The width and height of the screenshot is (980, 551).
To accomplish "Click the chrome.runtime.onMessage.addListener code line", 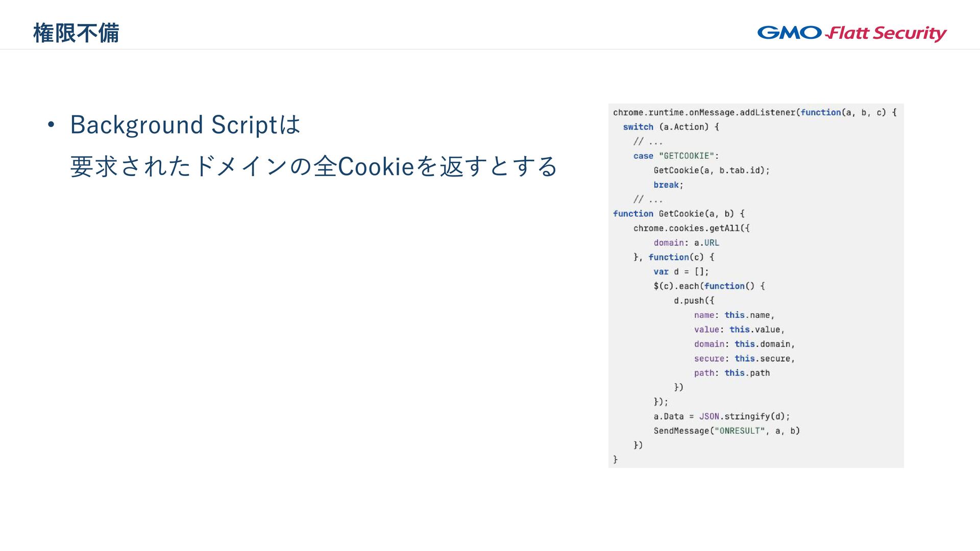I will tap(754, 112).
